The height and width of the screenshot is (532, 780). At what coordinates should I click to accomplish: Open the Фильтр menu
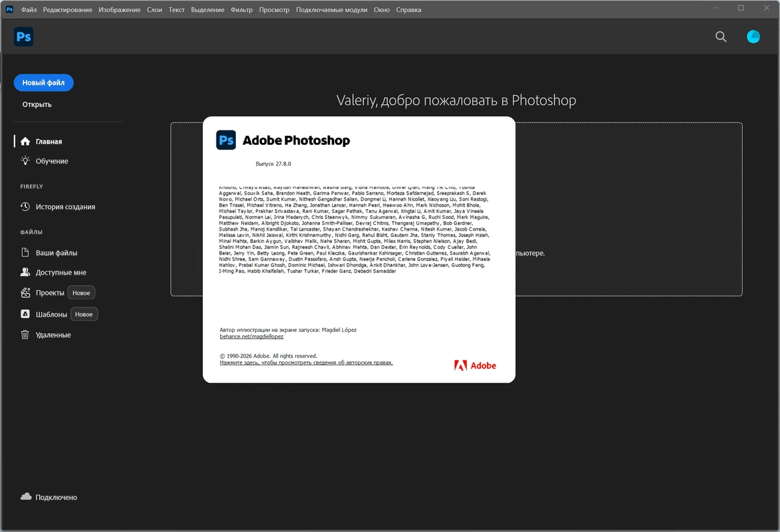click(x=242, y=10)
